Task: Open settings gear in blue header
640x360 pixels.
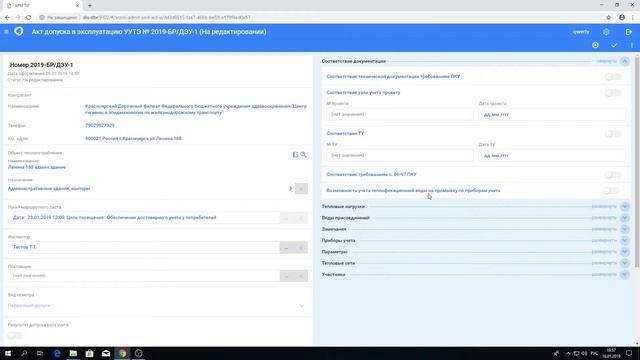Action: [606, 32]
